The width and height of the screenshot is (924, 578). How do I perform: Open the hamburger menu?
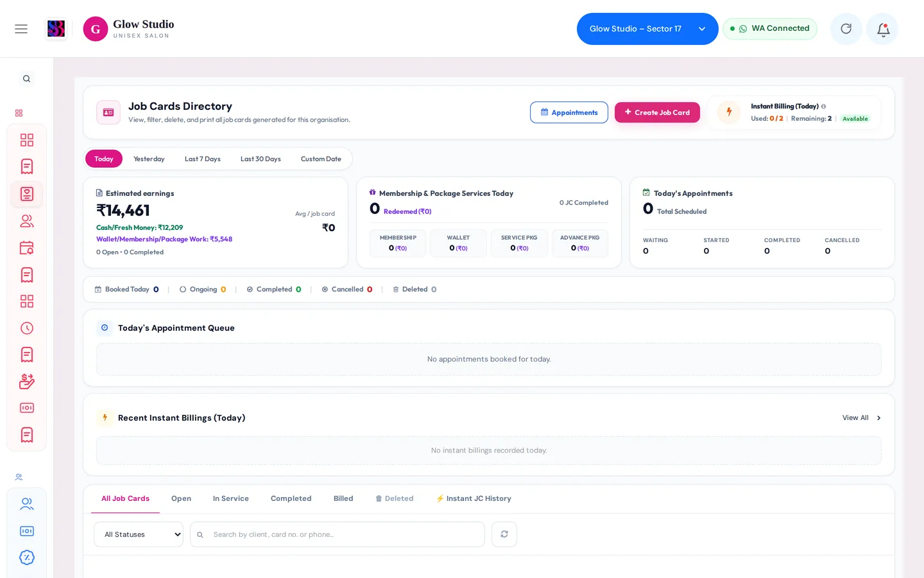coord(21,29)
